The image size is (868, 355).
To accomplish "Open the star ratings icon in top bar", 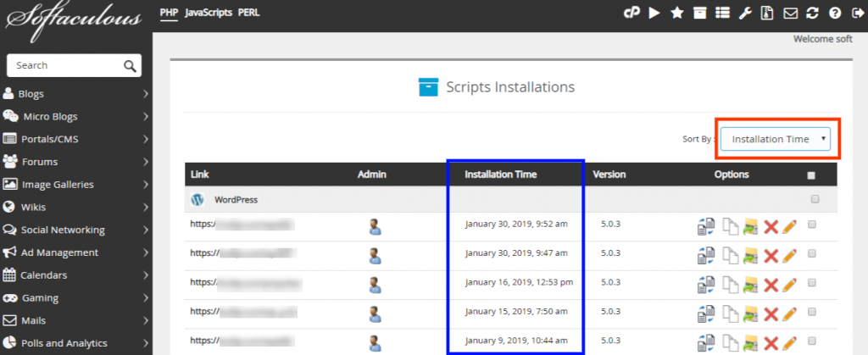I will 676,14.
